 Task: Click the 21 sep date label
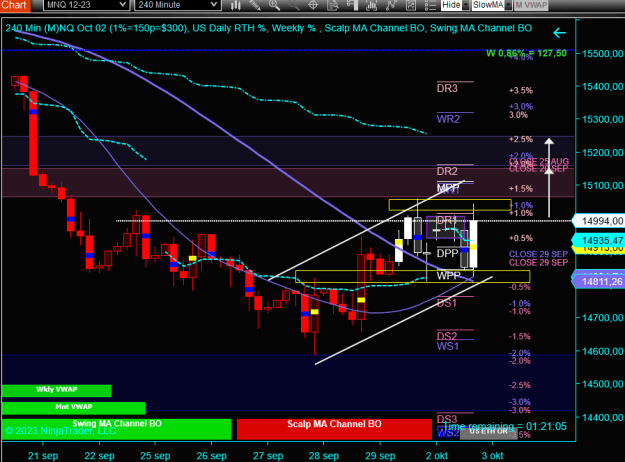pyautogui.click(x=43, y=456)
